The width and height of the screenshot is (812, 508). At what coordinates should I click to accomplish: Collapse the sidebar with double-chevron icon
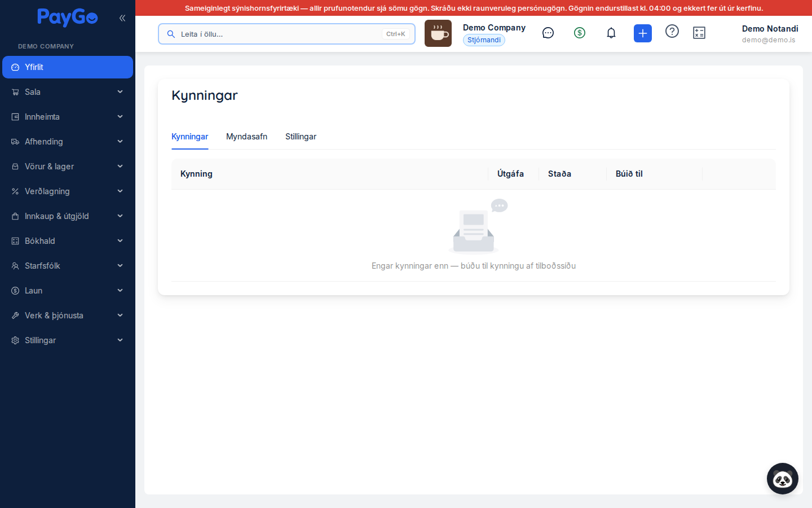tap(122, 18)
